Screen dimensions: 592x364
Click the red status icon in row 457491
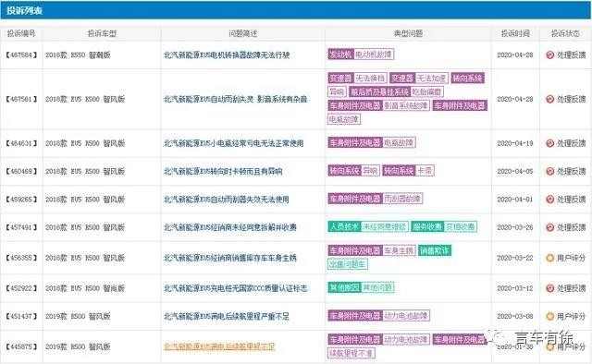click(x=549, y=227)
